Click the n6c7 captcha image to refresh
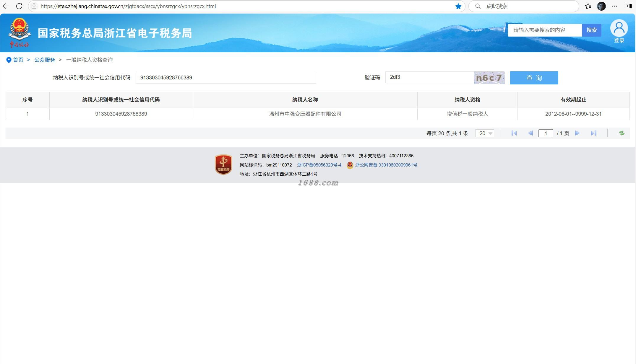Viewport: 636px width, 364px height. [489, 78]
